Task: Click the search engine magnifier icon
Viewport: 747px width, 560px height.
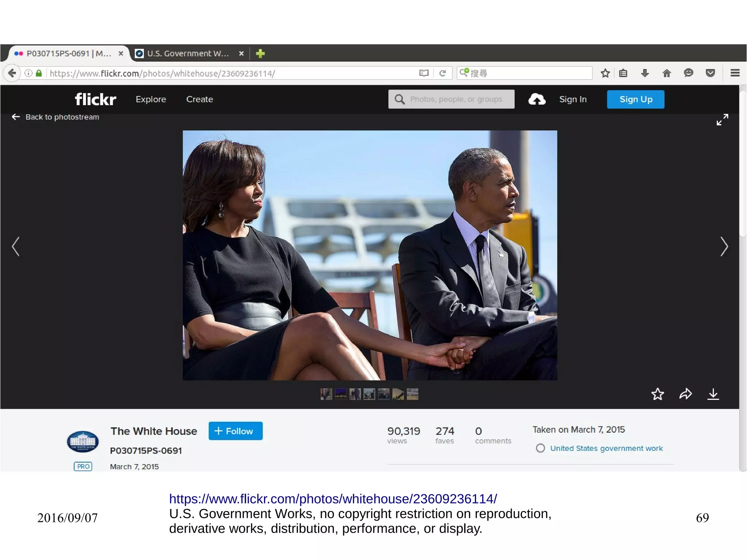Action: [464, 73]
